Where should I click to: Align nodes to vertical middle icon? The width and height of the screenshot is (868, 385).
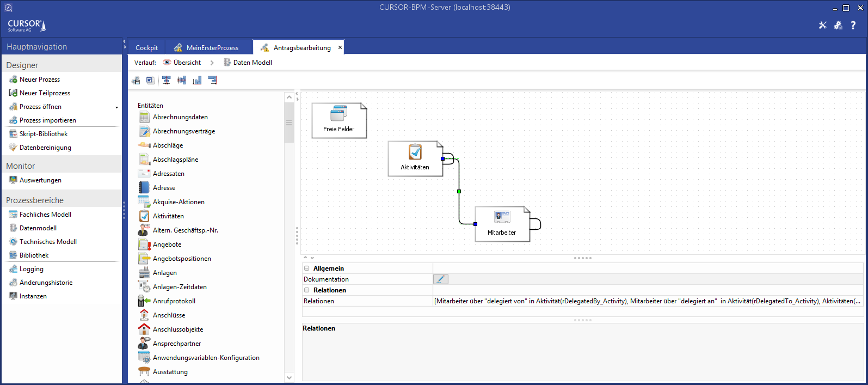coord(182,81)
